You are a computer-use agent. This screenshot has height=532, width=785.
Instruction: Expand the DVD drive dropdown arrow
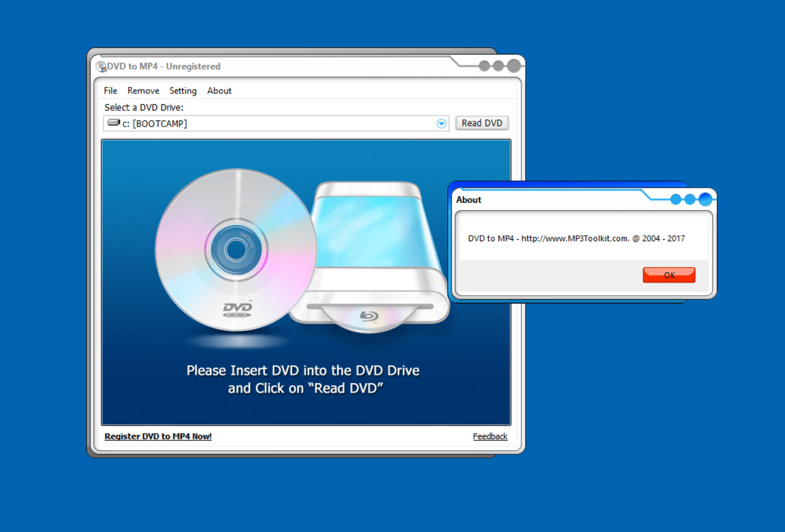[x=441, y=124]
